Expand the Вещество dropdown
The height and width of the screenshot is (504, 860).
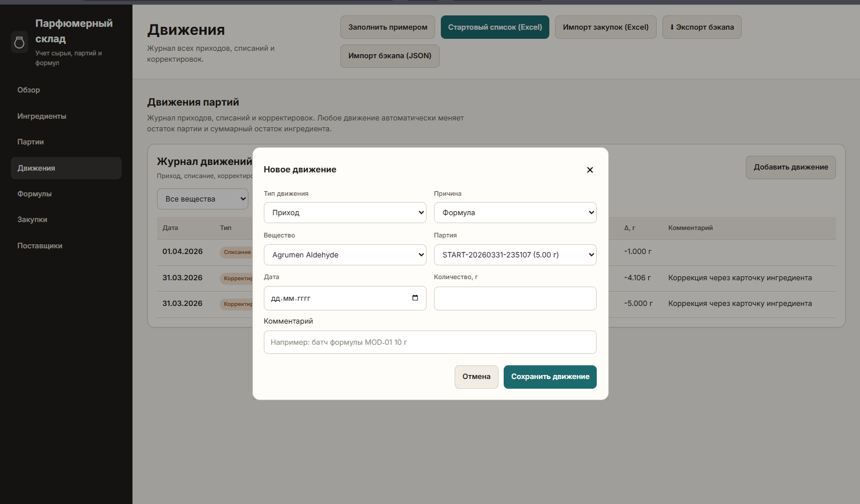coord(345,255)
